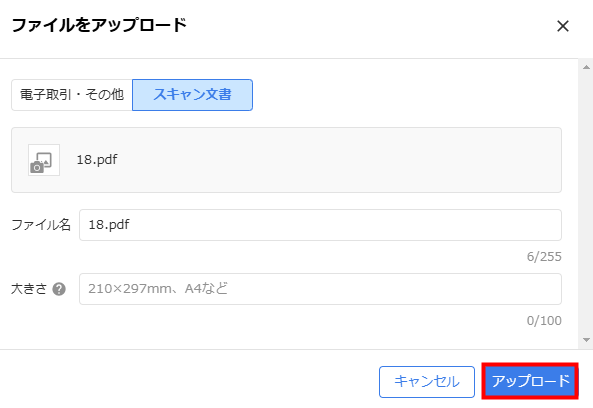The image size is (593, 408).
Task: Click the scrollbar up arrow
Action: [586, 67]
